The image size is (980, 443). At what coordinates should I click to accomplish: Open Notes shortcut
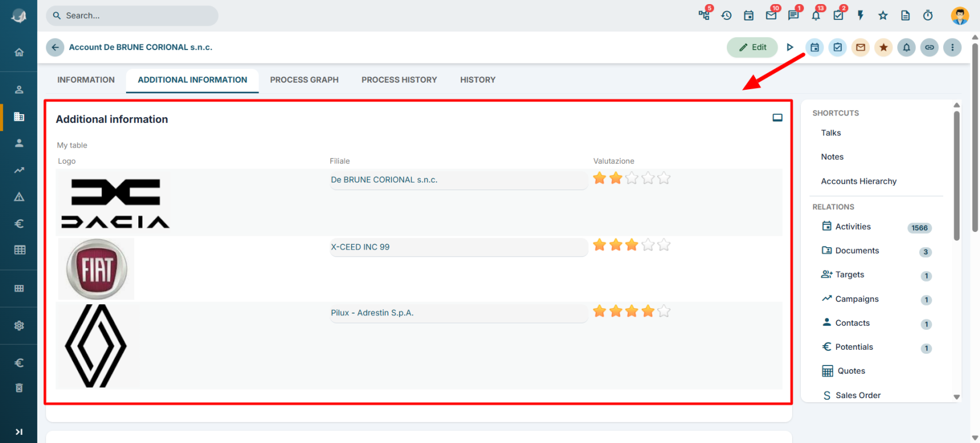pyautogui.click(x=832, y=157)
